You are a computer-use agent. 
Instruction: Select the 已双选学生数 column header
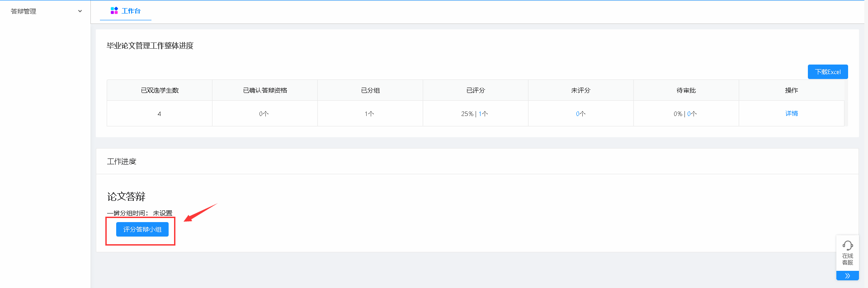pyautogui.click(x=160, y=90)
